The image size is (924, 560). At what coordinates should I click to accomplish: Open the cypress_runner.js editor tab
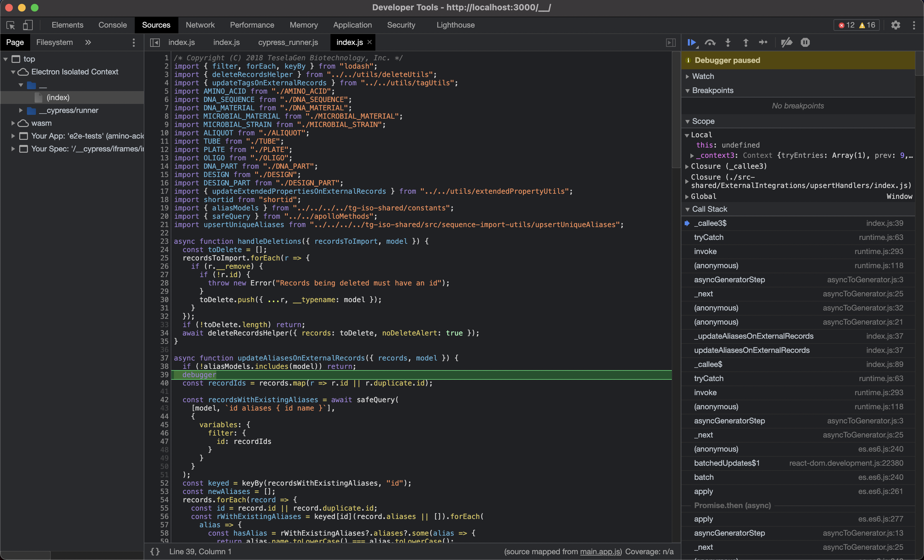(x=288, y=42)
